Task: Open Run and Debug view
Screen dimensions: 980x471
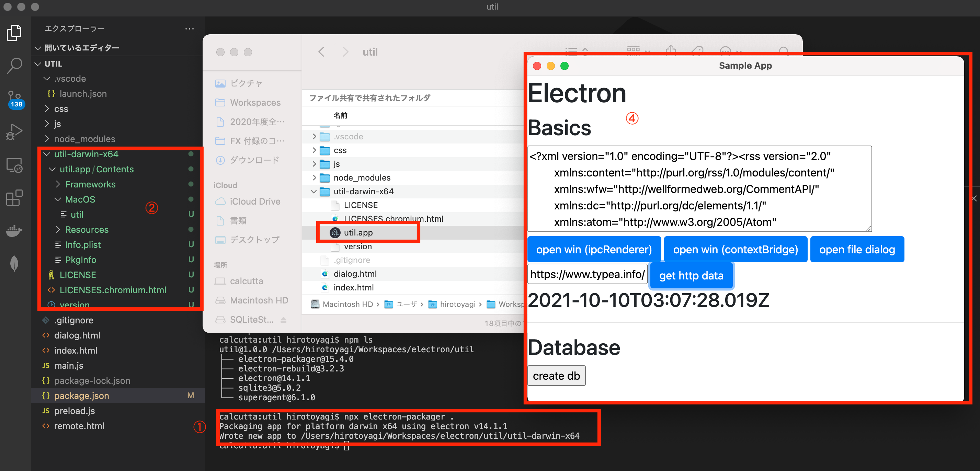Action: point(14,131)
